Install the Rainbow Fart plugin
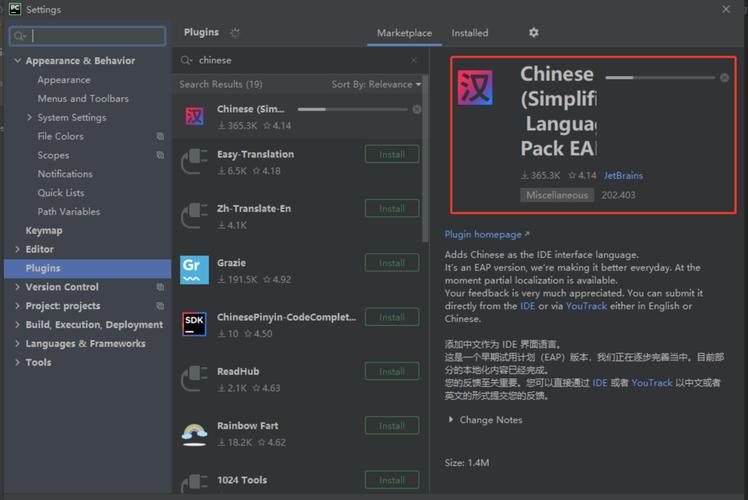Image resolution: width=748 pixels, height=500 pixels. 392,426
